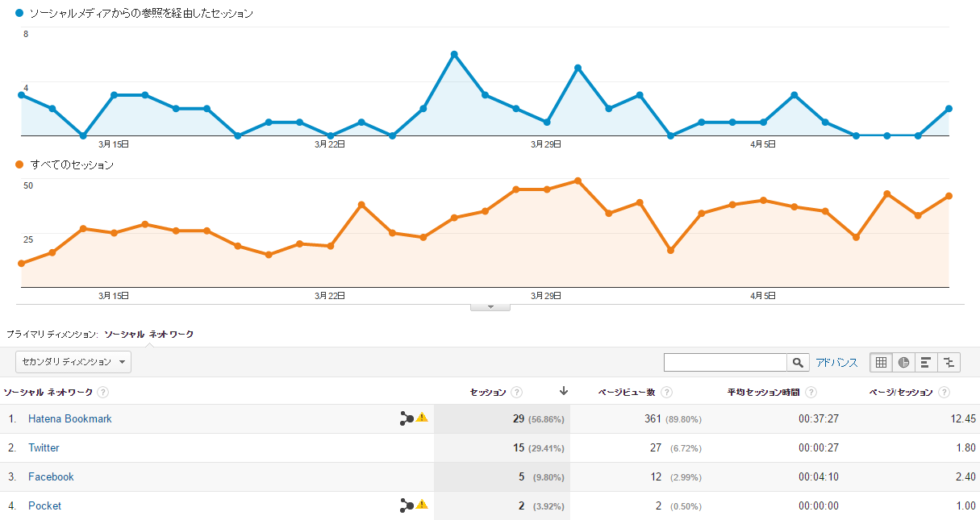Switch to pie chart view icon
Image resolution: width=980 pixels, height=520 pixels.
coord(903,363)
